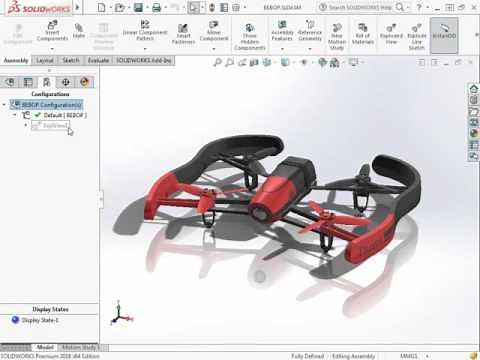Collapse Default [BEBOP] configuration node
Viewport: 480px width, 360px height.
[15, 115]
